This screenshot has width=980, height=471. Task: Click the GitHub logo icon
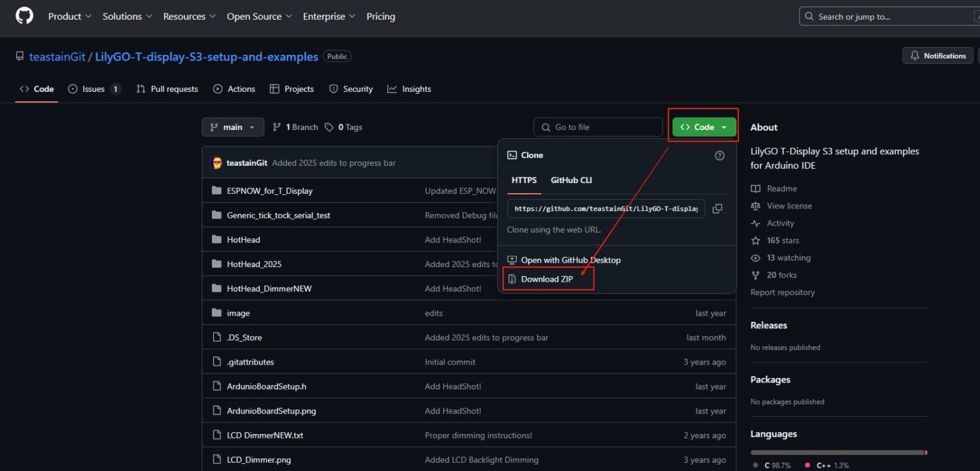point(24,16)
